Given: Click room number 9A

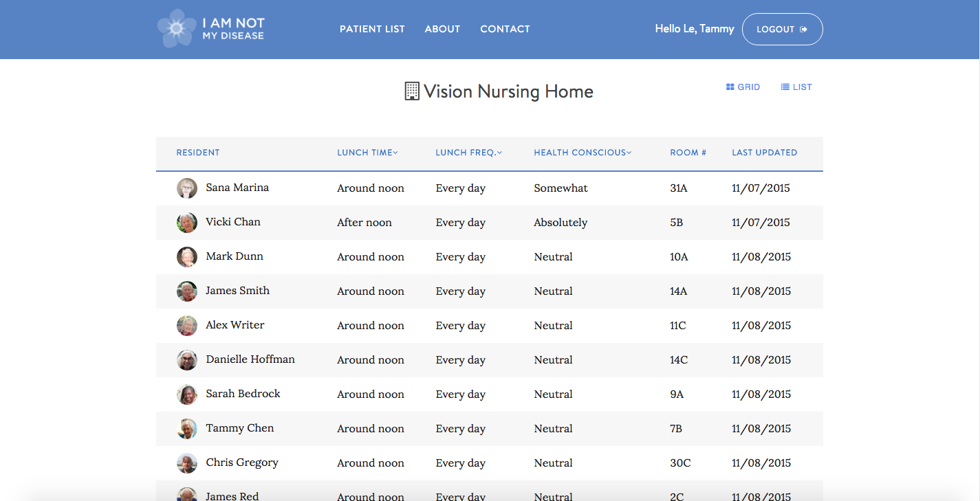Looking at the screenshot, I should click(x=677, y=394).
